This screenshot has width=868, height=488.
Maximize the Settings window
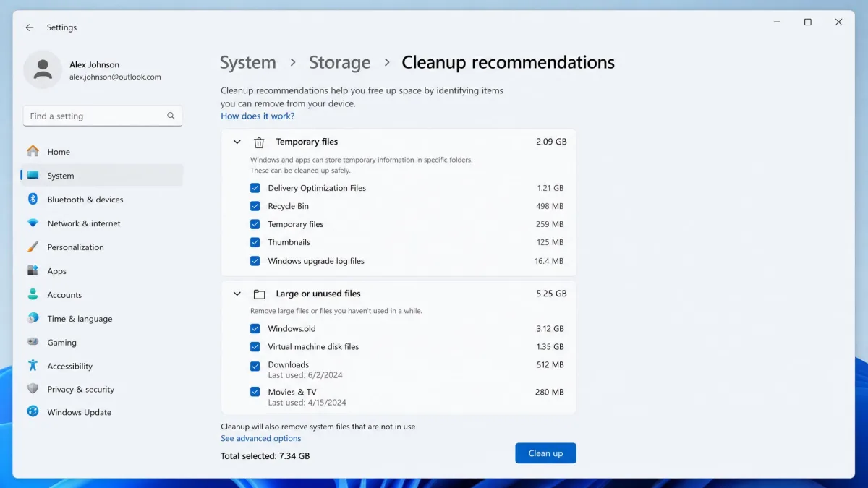tap(808, 22)
